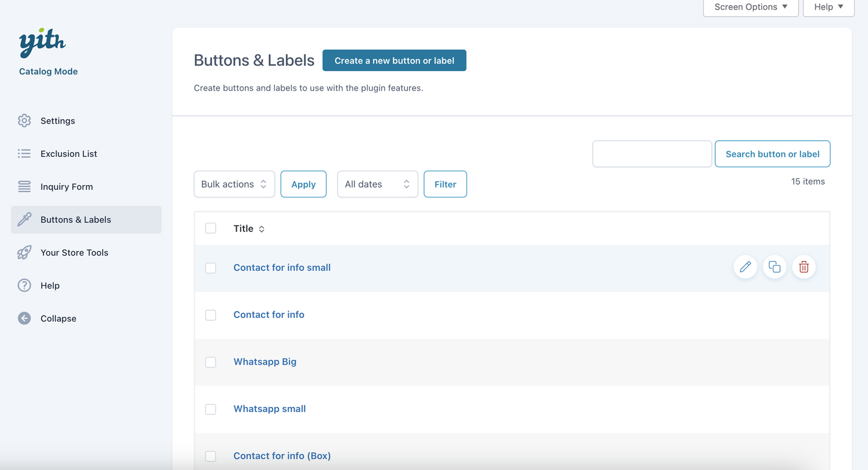Viewport: 868px width, 470px height.
Task: Check the box for Whatsapp Big
Action: coord(211,362)
